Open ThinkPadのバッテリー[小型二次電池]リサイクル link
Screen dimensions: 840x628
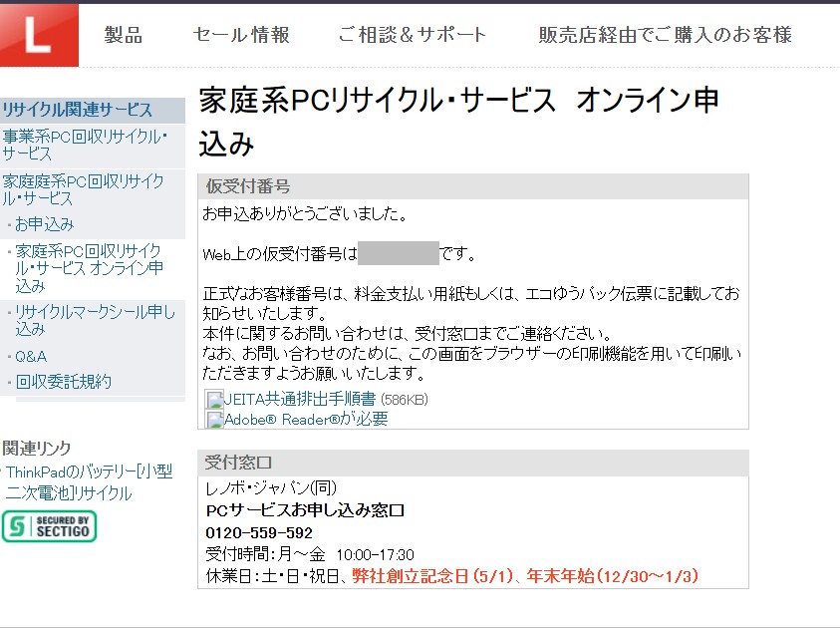(x=89, y=482)
